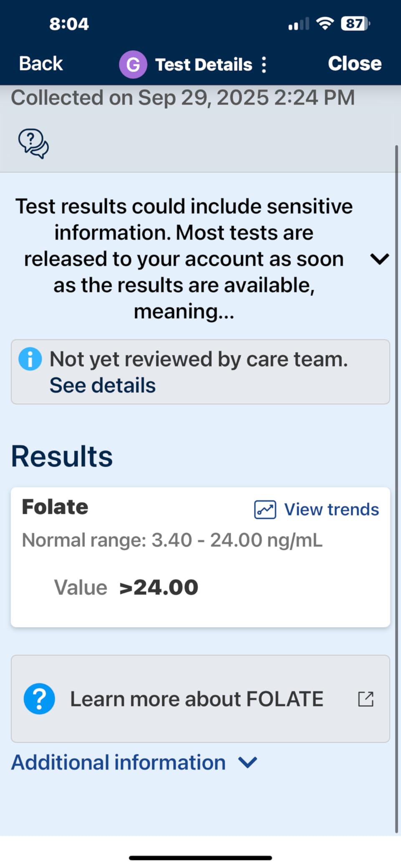This screenshot has height=868, width=401.
Task: Open Learn more about FOLATE
Action: click(x=197, y=699)
